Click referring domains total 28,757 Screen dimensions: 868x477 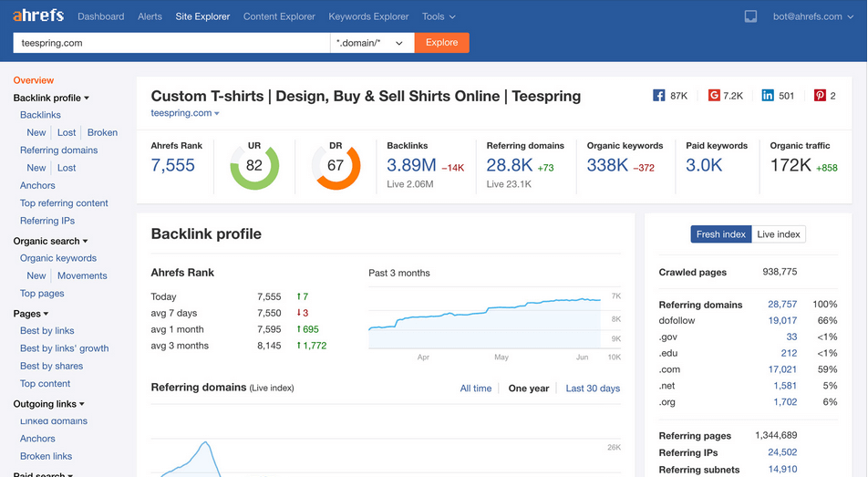point(782,304)
